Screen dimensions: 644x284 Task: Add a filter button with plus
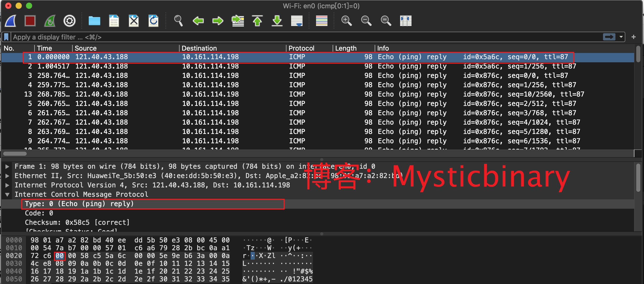(x=634, y=37)
